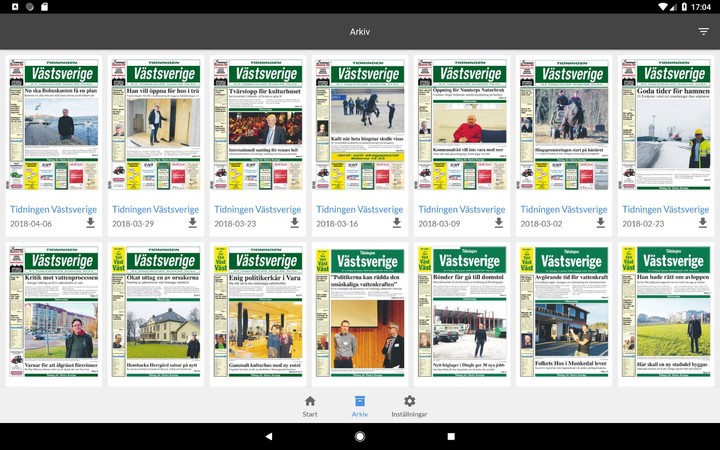Click Tidningen Västsverige title dated 2018-03-23

pos(257,209)
